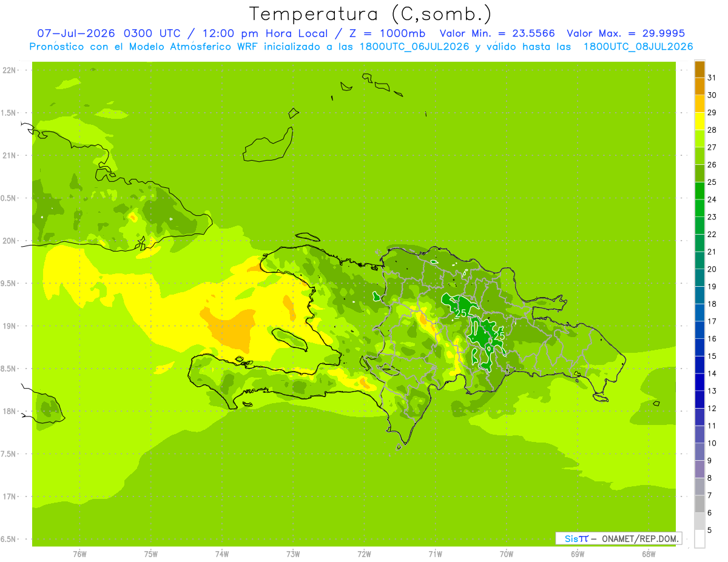Click the legend value 31
Viewport: 728px width, 562px height.
pyautogui.click(x=712, y=78)
